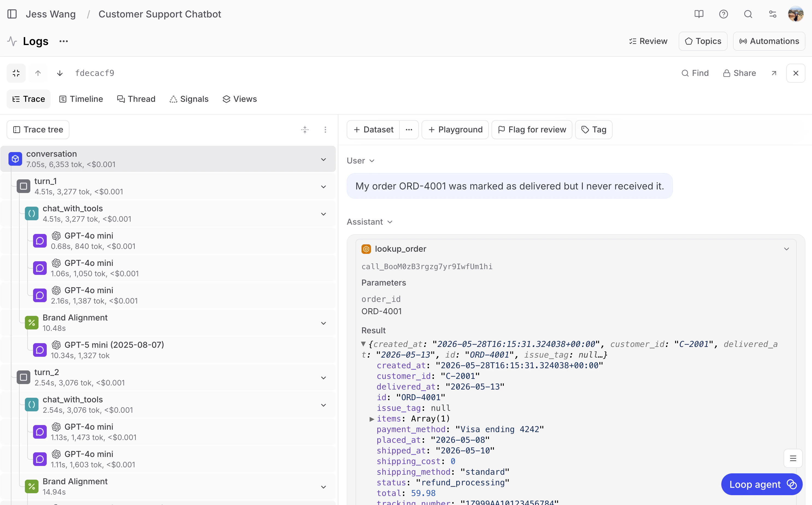Open the Dataset more options ellipsis
Screen dimensions: 812x505
[409, 130]
